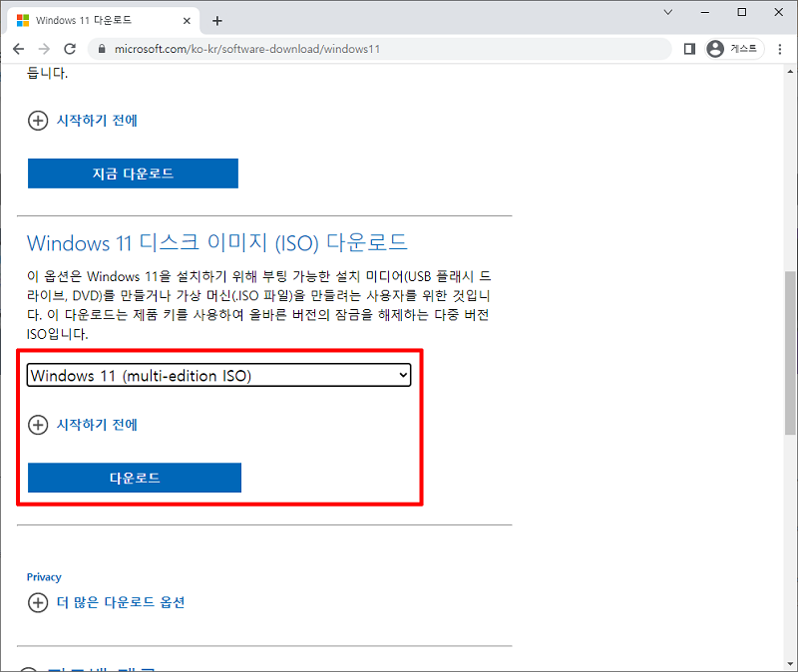Open the Privacy link
Screen dimensions: 798x672
[44, 576]
